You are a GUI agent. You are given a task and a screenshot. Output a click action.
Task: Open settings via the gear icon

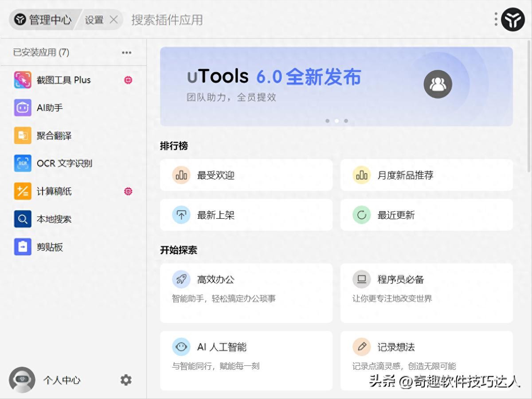tap(126, 380)
